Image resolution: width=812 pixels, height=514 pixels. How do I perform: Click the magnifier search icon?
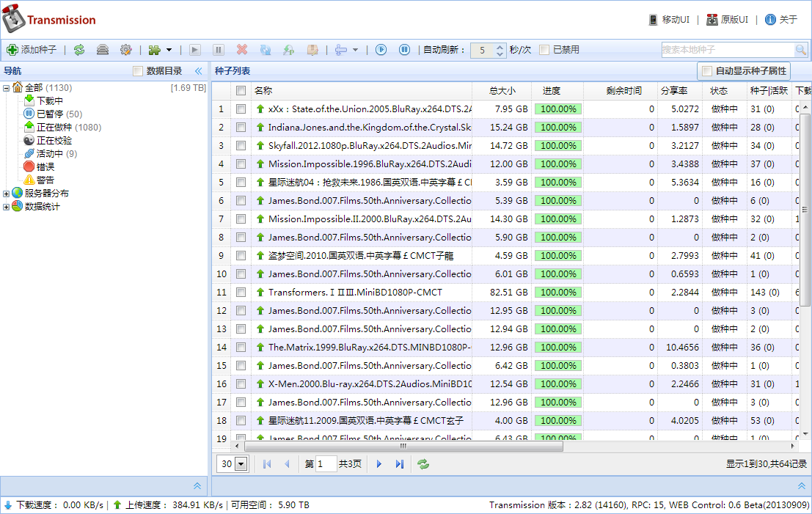coord(800,50)
